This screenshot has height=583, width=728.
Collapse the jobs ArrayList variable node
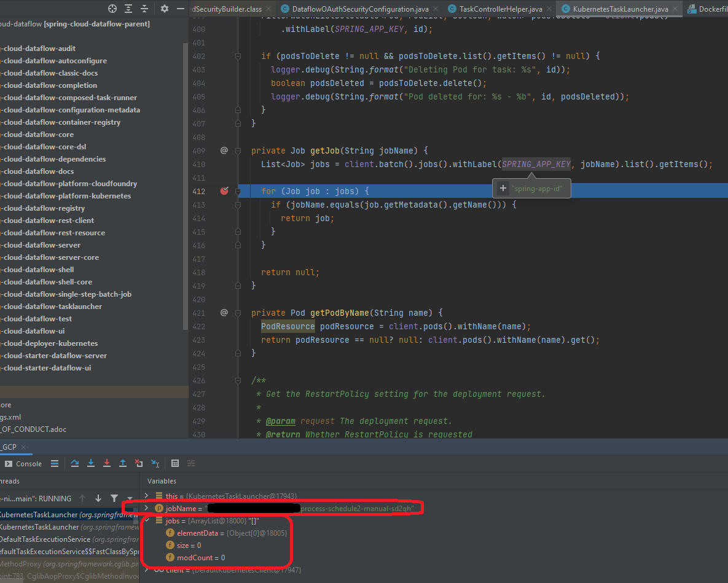tap(147, 520)
